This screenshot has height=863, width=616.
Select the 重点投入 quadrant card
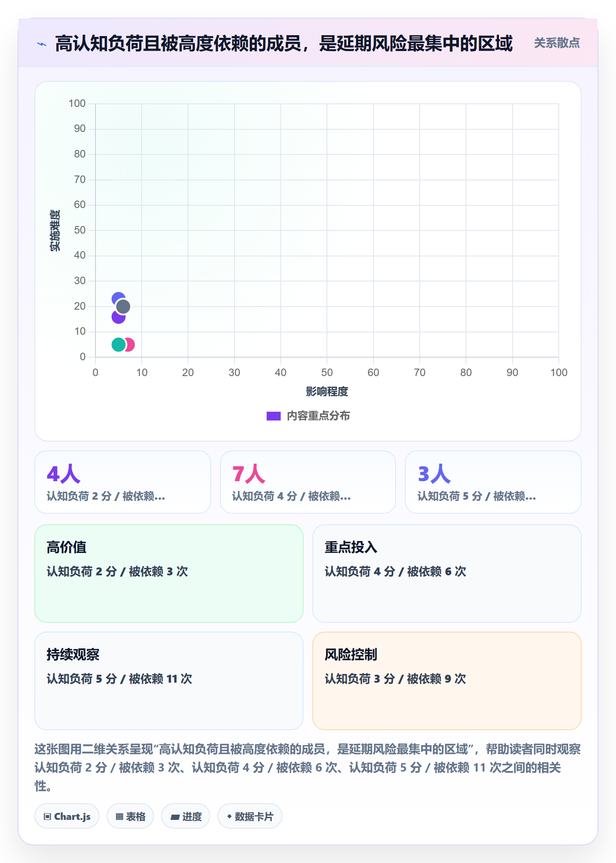point(447,574)
